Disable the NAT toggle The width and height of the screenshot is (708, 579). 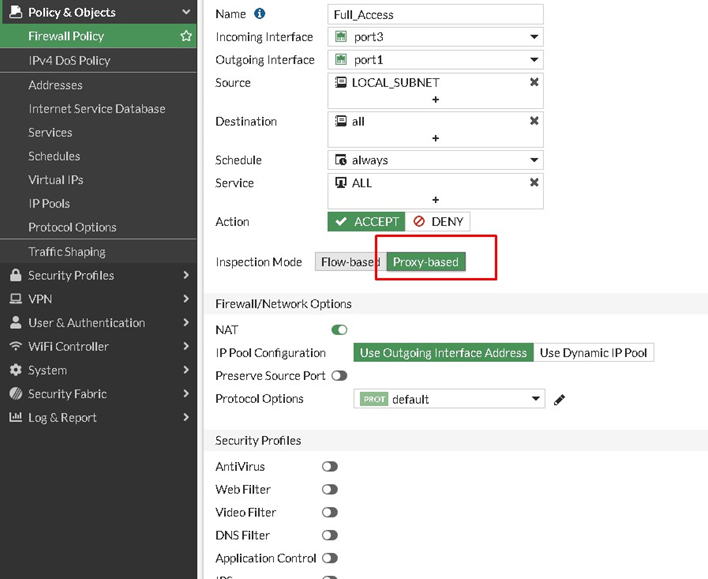339,330
